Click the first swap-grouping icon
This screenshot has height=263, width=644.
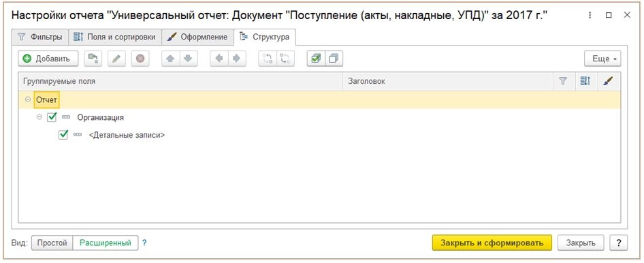click(268, 59)
